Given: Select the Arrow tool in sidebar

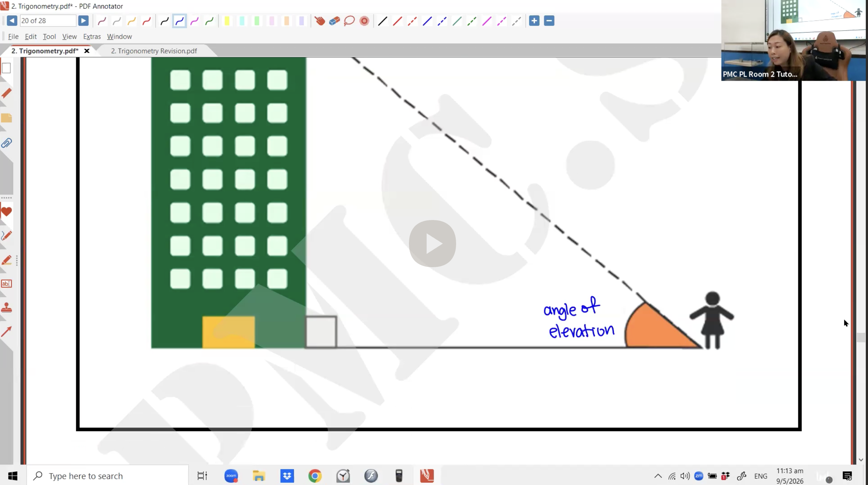Looking at the screenshot, I should point(6,332).
